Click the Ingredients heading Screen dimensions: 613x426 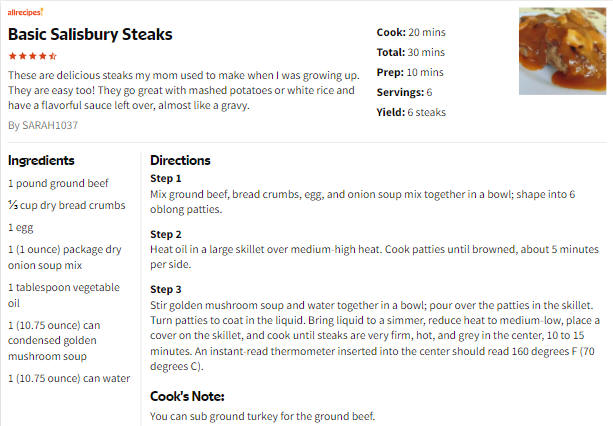[x=41, y=160]
